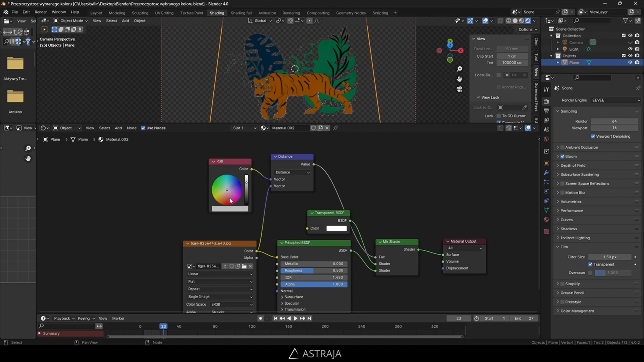Click the viewport zoom magnifier icon

click(x=460, y=69)
